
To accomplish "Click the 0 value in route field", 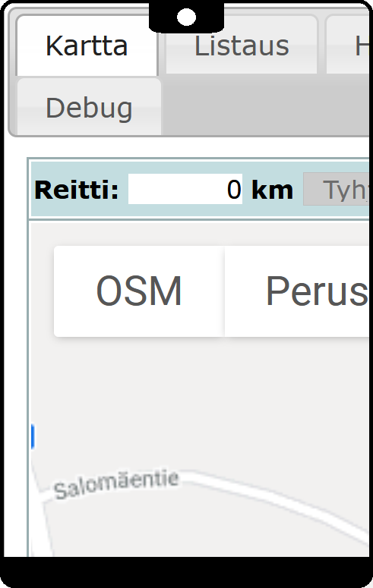I will (x=234, y=190).
